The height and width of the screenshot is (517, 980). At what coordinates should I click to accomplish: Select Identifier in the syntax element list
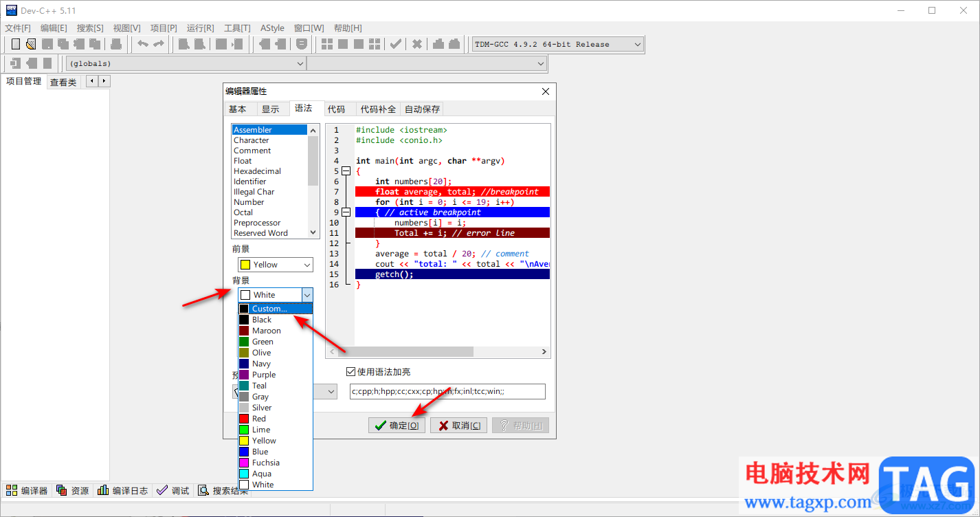coord(270,181)
